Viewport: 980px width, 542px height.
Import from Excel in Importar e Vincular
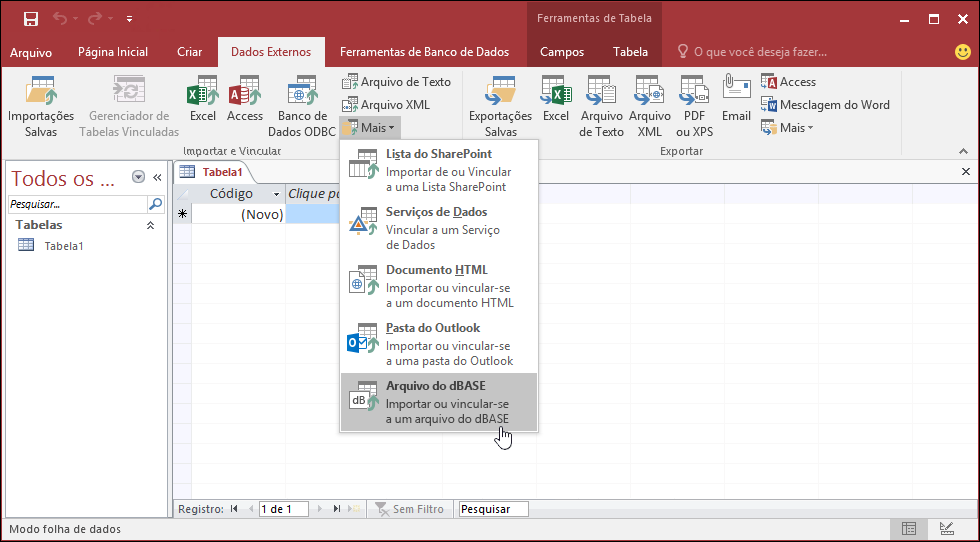click(x=202, y=99)
